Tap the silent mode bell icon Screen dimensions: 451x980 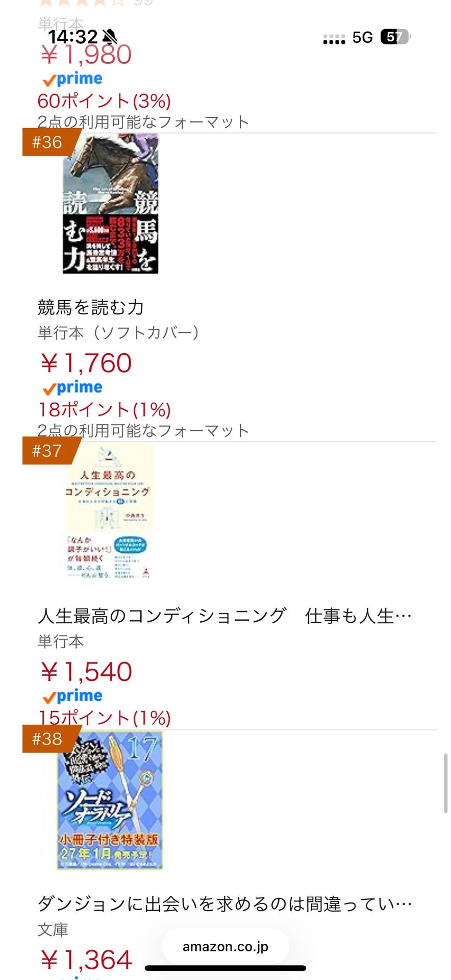(x=110, y=37)
